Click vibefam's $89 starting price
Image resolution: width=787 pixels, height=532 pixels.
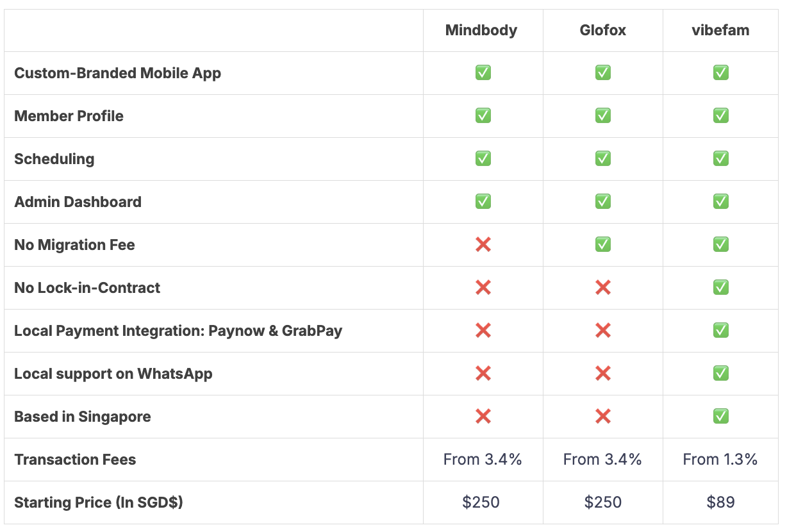pyautogui.click(x=720, y=503)
